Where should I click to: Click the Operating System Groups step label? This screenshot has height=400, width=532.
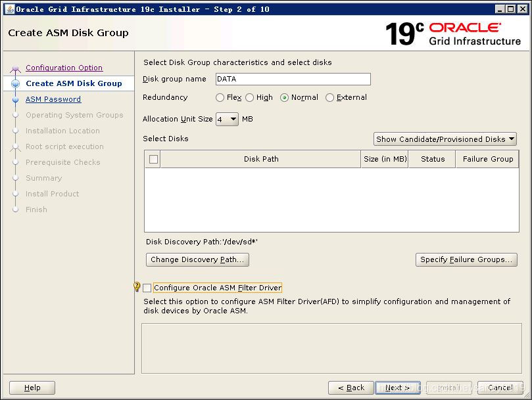[74, 115]
